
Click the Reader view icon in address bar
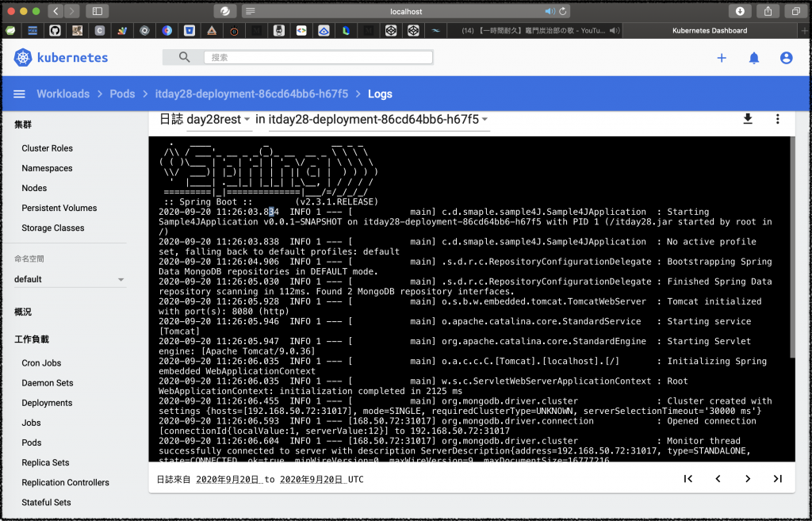pos(250,11)
